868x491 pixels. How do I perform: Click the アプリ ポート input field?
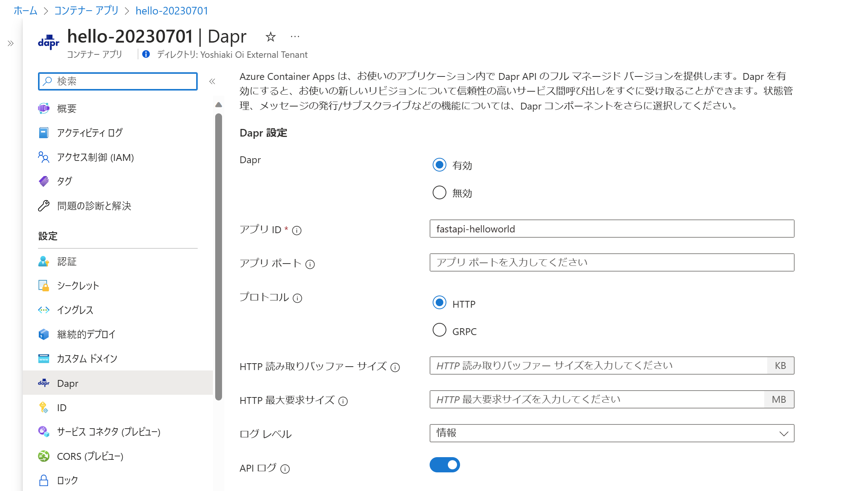(x=611, y=262)
